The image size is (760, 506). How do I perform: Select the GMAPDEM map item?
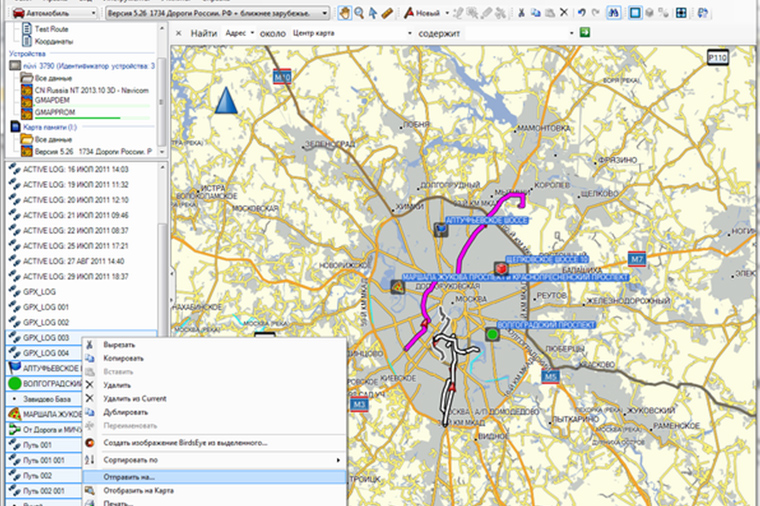(x=52, y=100)
